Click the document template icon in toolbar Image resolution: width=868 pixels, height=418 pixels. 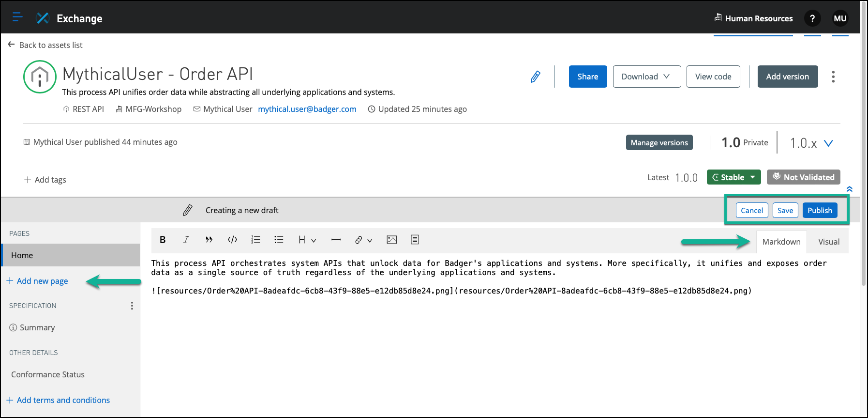click(x=415, y=240)
